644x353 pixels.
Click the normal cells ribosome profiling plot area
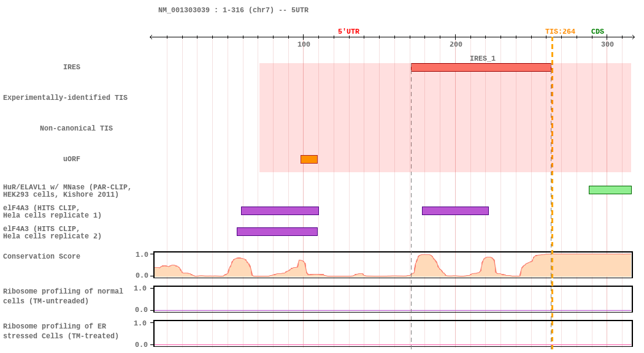point(393,299)
